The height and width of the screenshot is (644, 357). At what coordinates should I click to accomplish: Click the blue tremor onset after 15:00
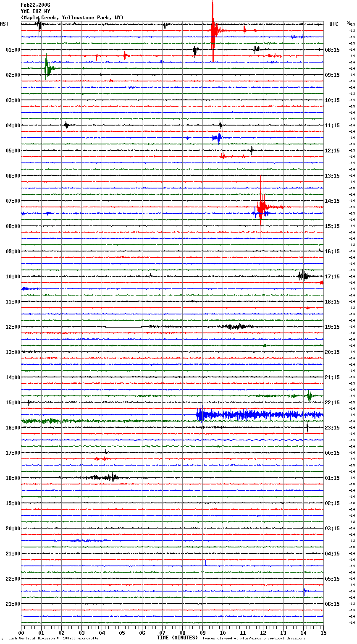coord(201,414)
